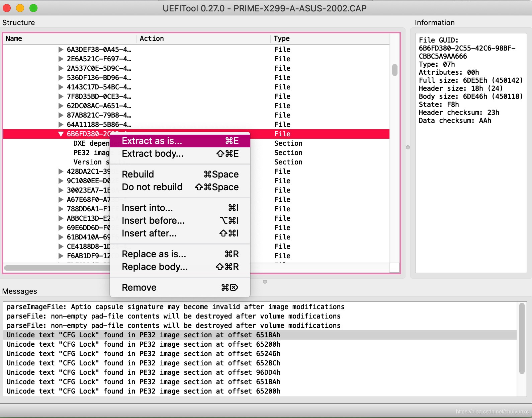The height and width of the screenshot is (418, 532).
Task: Expand the 62DC08AC-A651 tree item
Action: pos(61,106)
